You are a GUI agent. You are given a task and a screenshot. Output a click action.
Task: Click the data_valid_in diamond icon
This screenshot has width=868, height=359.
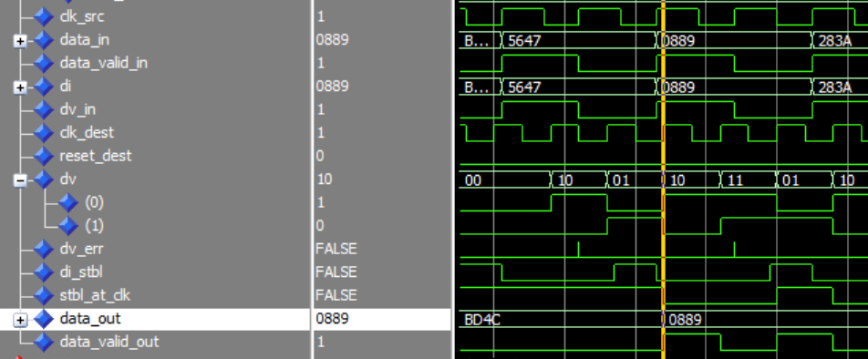[x=44, y=64]
